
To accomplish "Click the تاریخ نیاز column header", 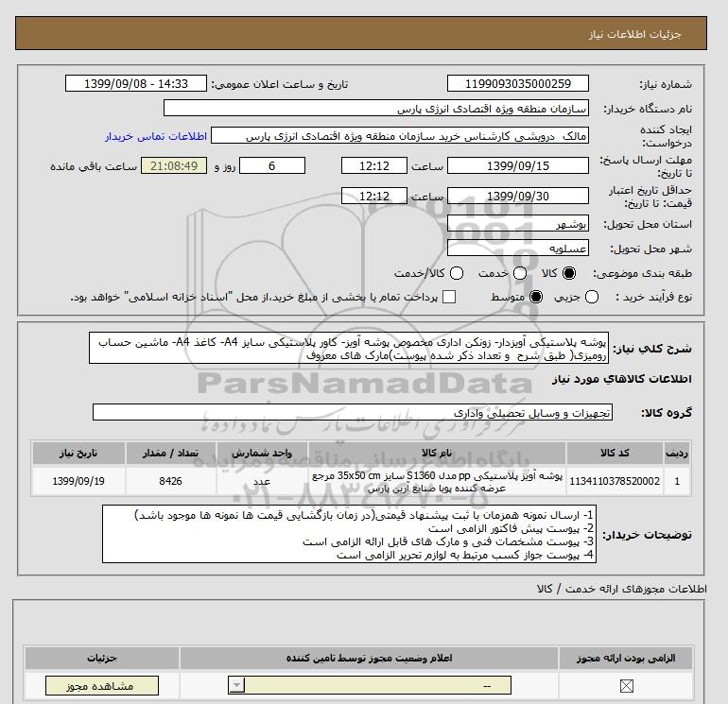I will 78,453.
